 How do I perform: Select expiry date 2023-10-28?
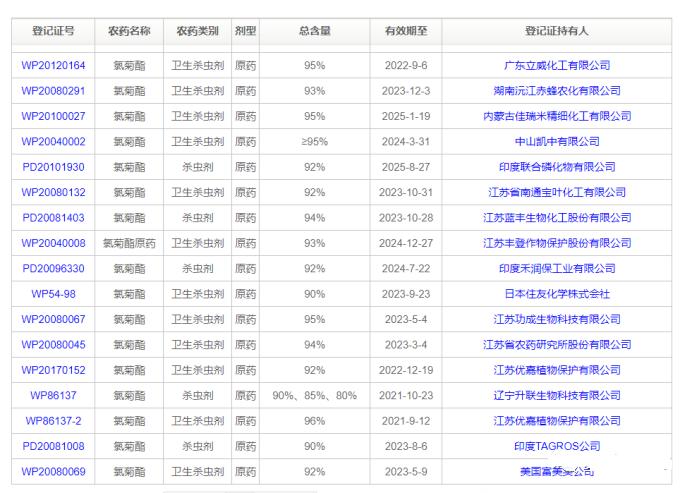pos(406,218)
